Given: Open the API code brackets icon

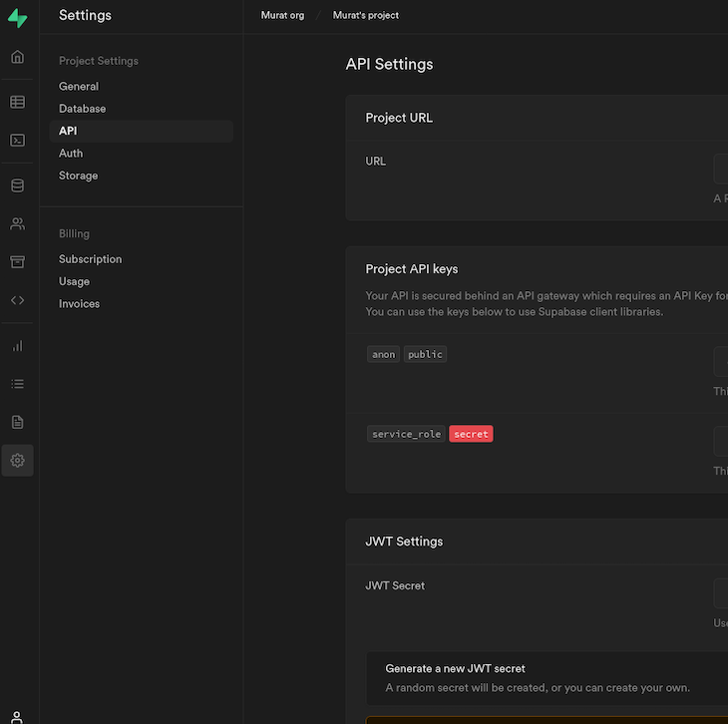Looking at the screenshot, I should (x=17, y=300).
